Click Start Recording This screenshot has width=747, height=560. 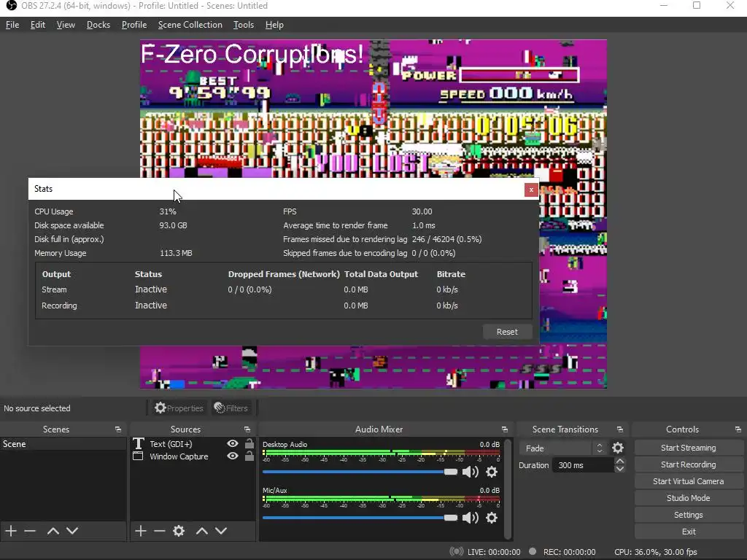(x=689, y=464)
